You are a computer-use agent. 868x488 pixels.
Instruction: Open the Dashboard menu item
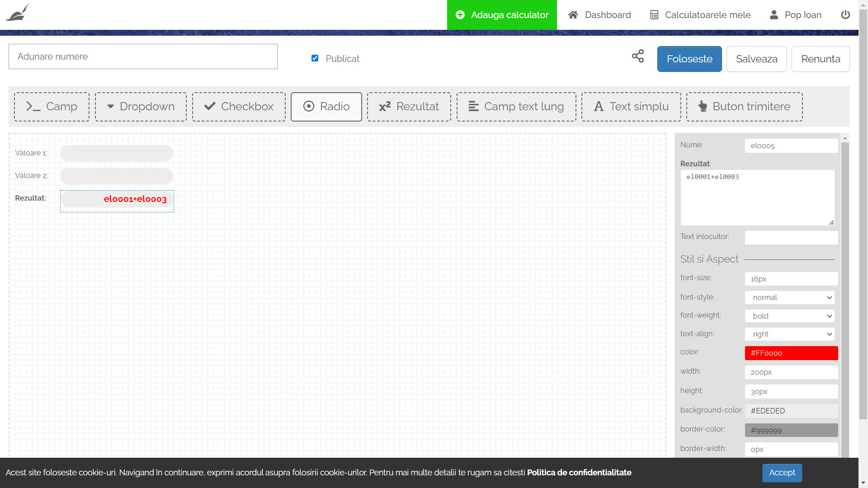599,15
